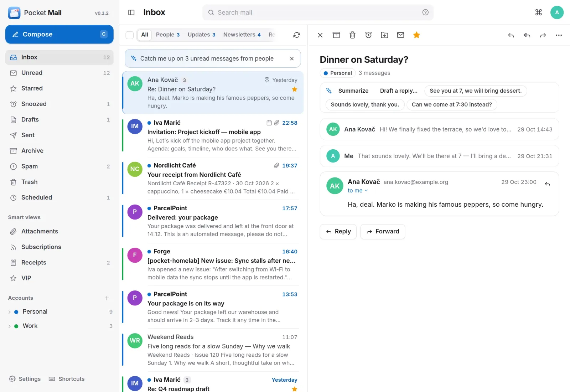Archive the Dinner on Saturday thread
The image size is (570, 392).
[x=336, y=35]
